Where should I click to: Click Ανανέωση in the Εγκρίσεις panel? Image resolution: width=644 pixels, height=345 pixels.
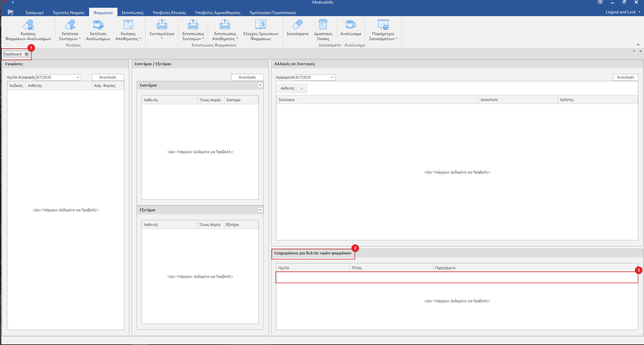107,77
